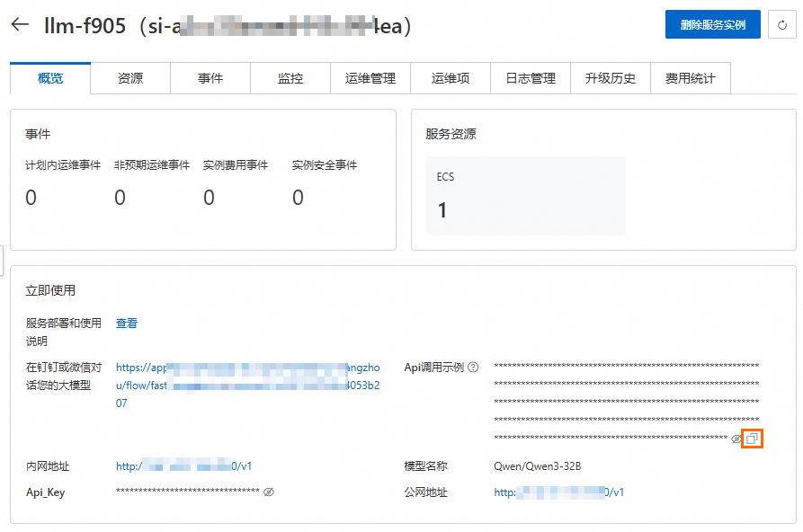This screenshot has height=532, width=803.
Task: Click the model name Qwen/Qwen3-32B
Action: [537, 465]
